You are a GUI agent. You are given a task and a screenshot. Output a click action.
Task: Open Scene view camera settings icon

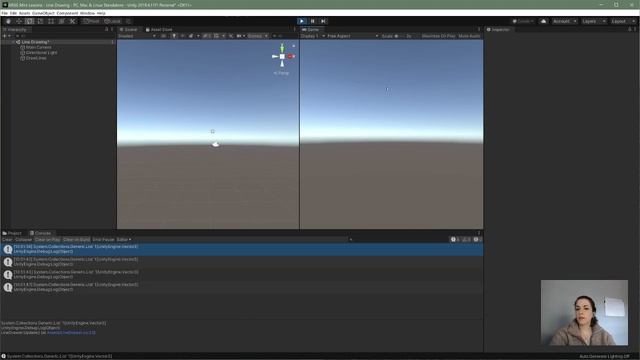point(239,36)
